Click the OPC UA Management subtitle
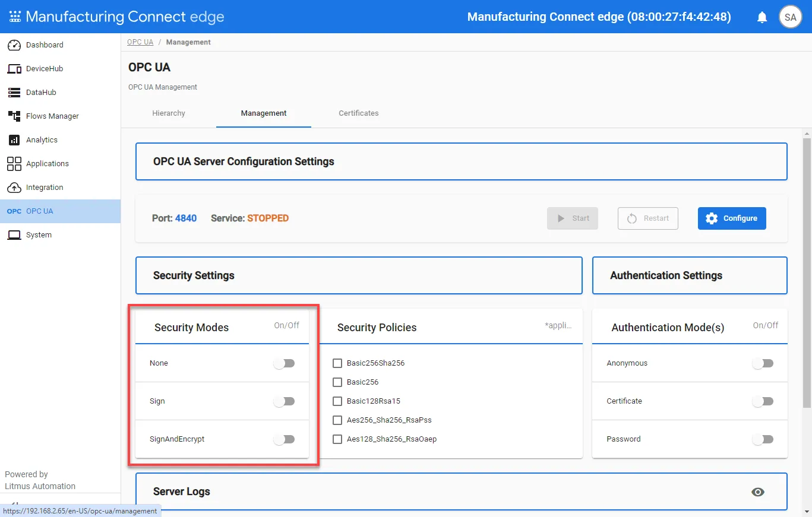Image resolution: width=812 pixels, height=517 pixels. pyautogui.click(x=163, y=87)
